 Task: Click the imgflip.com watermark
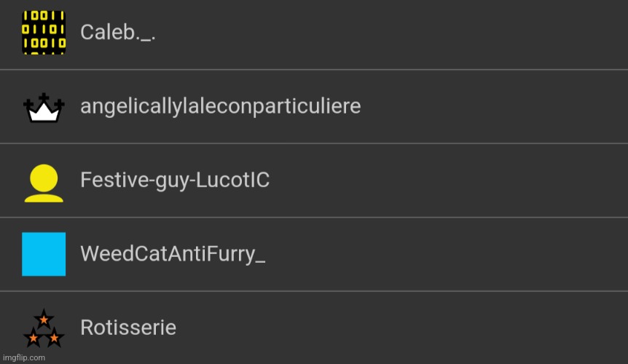pos(23,357)
